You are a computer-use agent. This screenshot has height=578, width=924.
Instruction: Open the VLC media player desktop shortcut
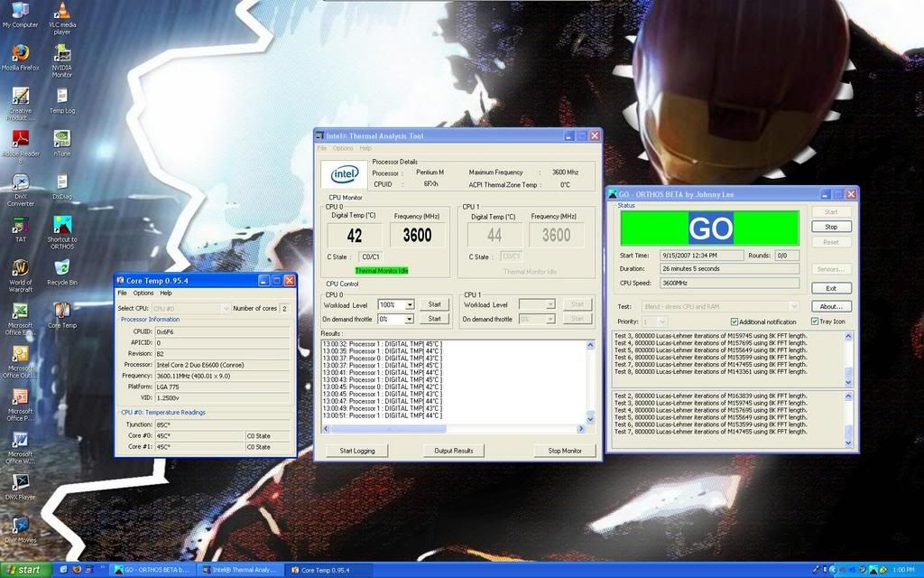pos(62,18)
